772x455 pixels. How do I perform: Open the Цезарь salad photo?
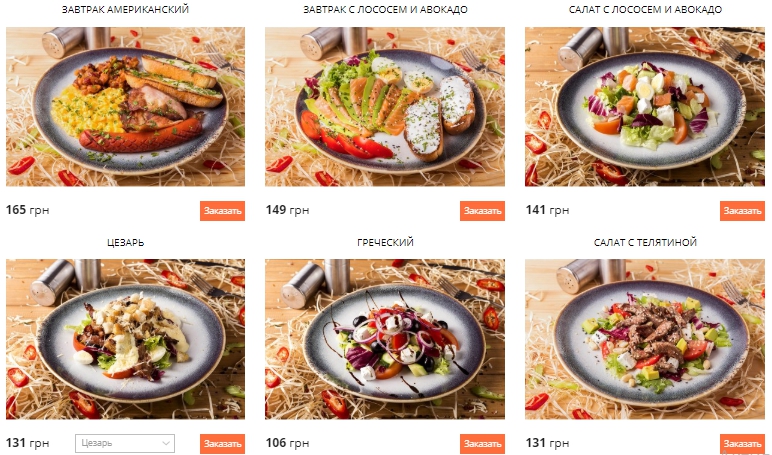pyautogui.click(x=125, y=339)
